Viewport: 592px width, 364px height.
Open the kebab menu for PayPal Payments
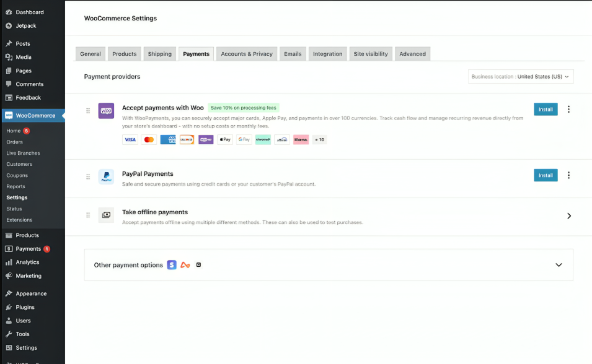(569, 175)
